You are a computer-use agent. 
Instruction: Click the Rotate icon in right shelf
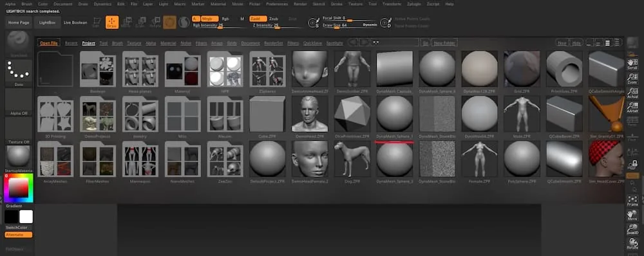[x=632, y=244]
